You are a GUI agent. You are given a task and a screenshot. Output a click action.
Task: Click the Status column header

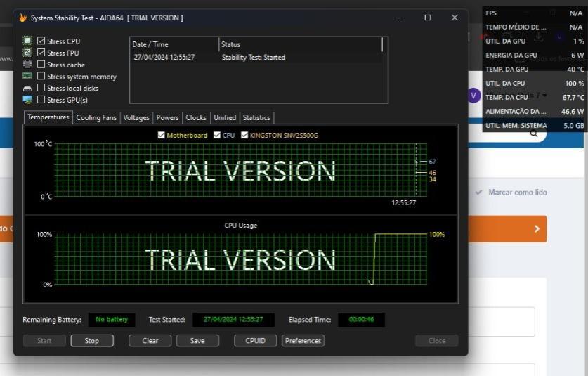tap(300, 44)
